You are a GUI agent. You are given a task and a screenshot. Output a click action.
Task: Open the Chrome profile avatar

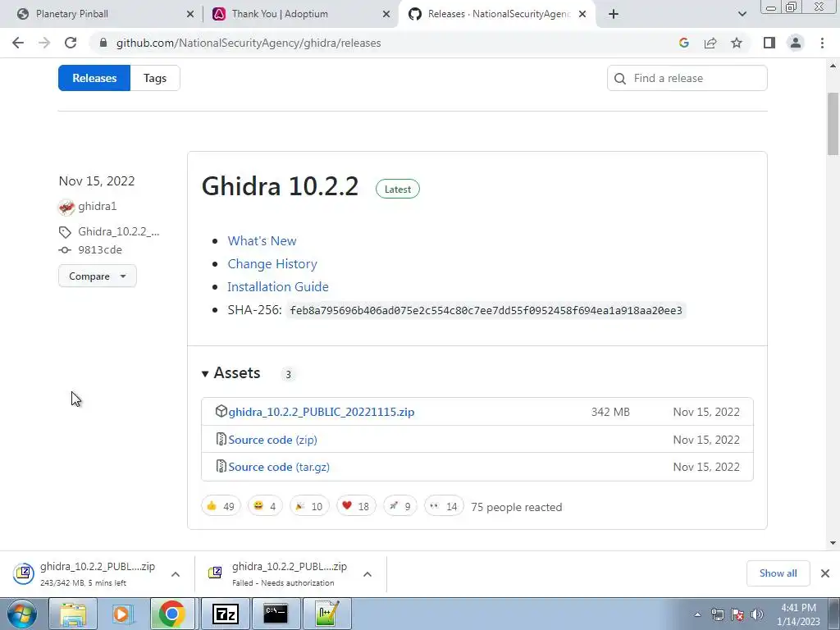pyautogui.click(x=796, y=43)
